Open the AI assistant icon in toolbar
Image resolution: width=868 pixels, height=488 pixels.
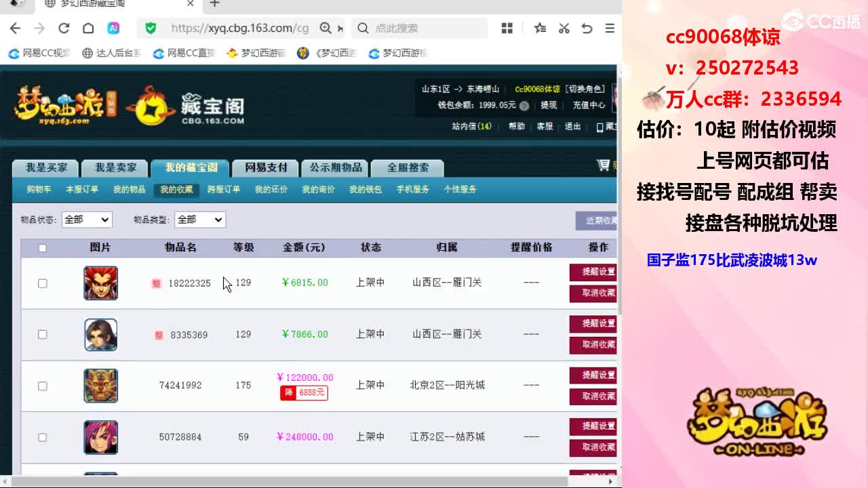pyautogui.click(x=113, y=28)
